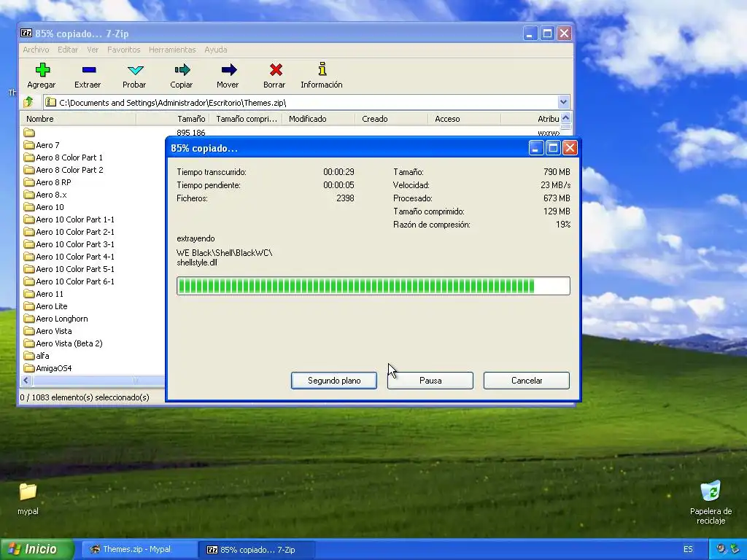Select Aero 10 Color Part 2-1 folder
747x560 pixels.
69,231
